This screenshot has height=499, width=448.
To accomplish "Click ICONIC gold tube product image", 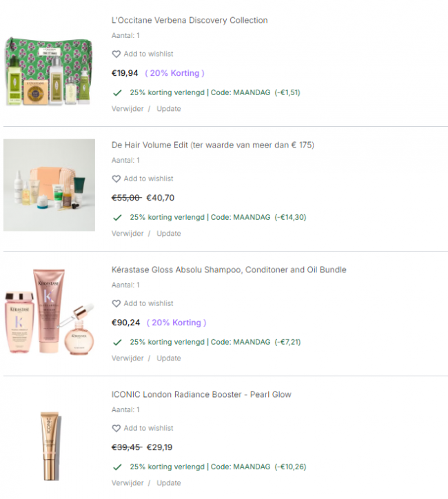I will 51,445.
